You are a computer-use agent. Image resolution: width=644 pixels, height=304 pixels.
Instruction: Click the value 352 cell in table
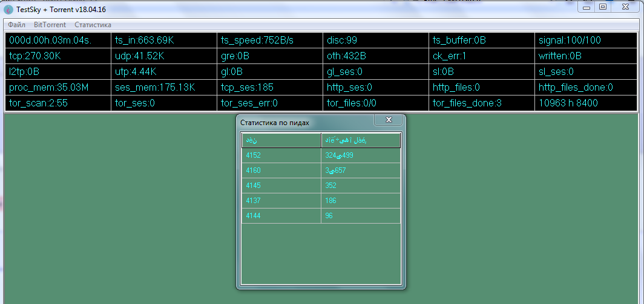(361, 186)
